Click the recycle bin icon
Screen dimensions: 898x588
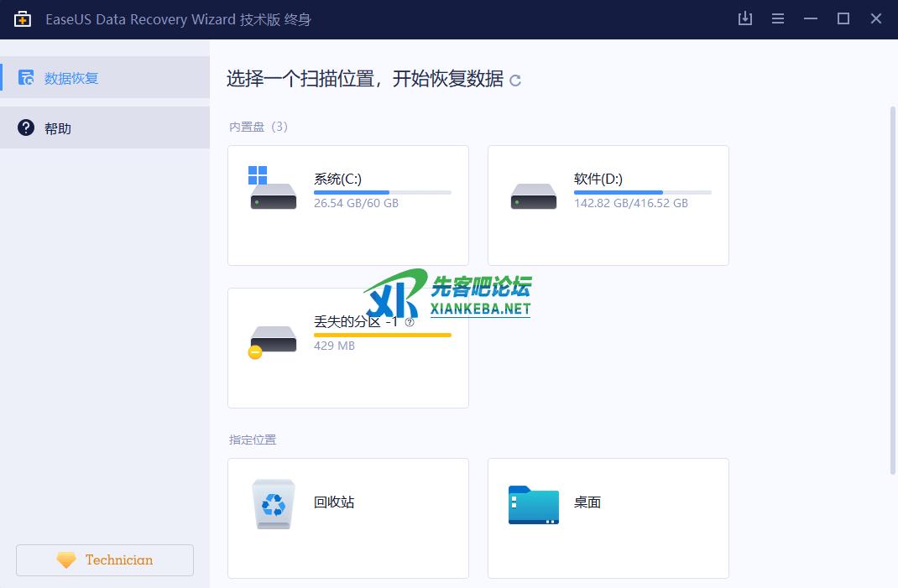274,503
